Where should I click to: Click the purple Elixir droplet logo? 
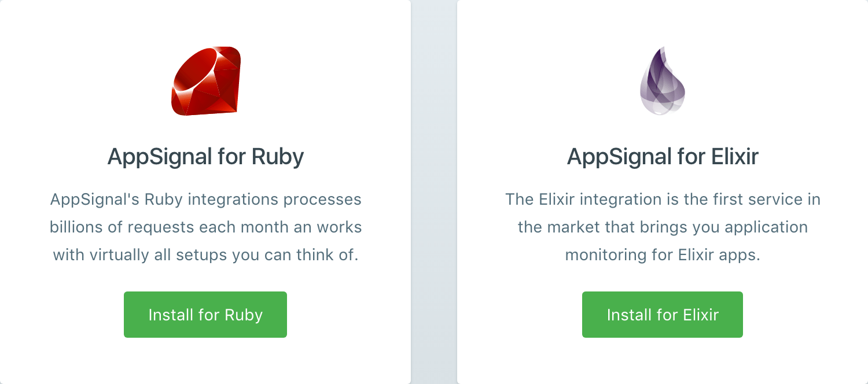[x=662, y=81]
